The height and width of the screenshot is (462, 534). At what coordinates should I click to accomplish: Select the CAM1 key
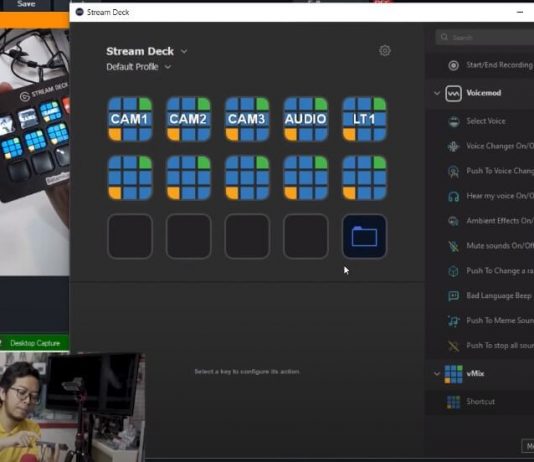pyautogui.click(x=130, y=119)
